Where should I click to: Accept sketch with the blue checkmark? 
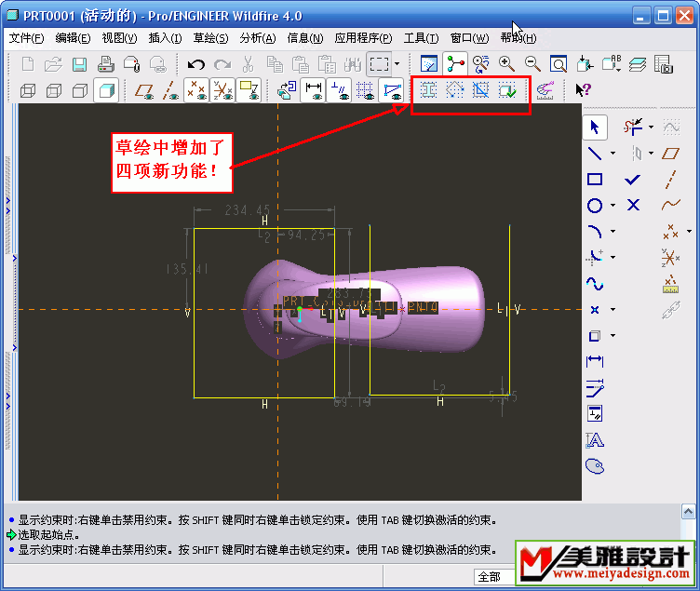(x=633, y=180)
